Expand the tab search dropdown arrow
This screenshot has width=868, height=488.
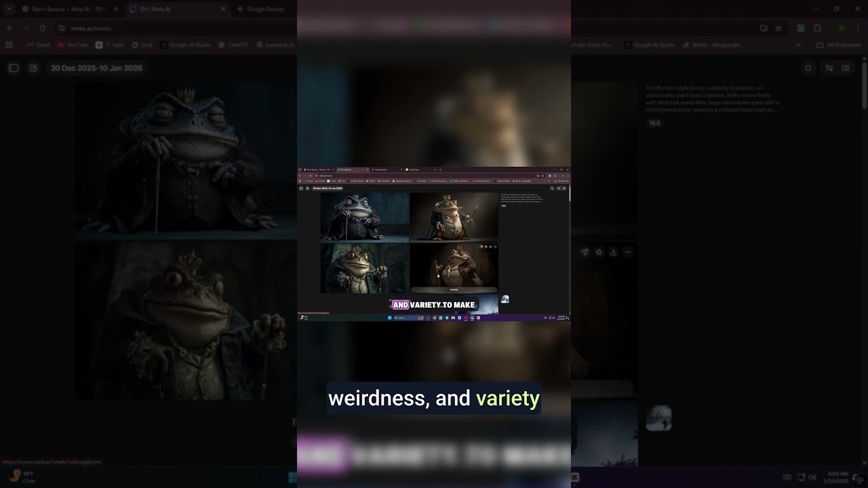point(9,9)
